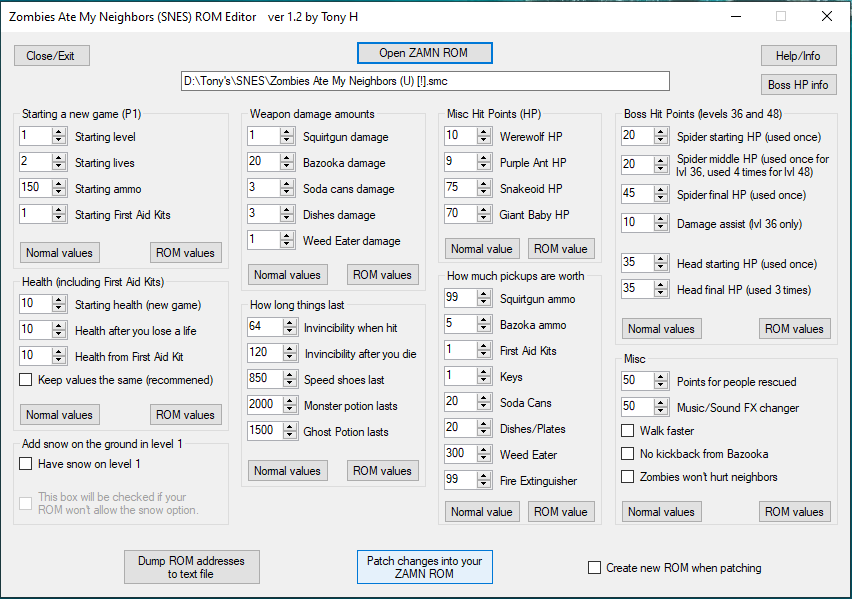Increase the Werewolf HP value using the up arrow

pos(485,132)
